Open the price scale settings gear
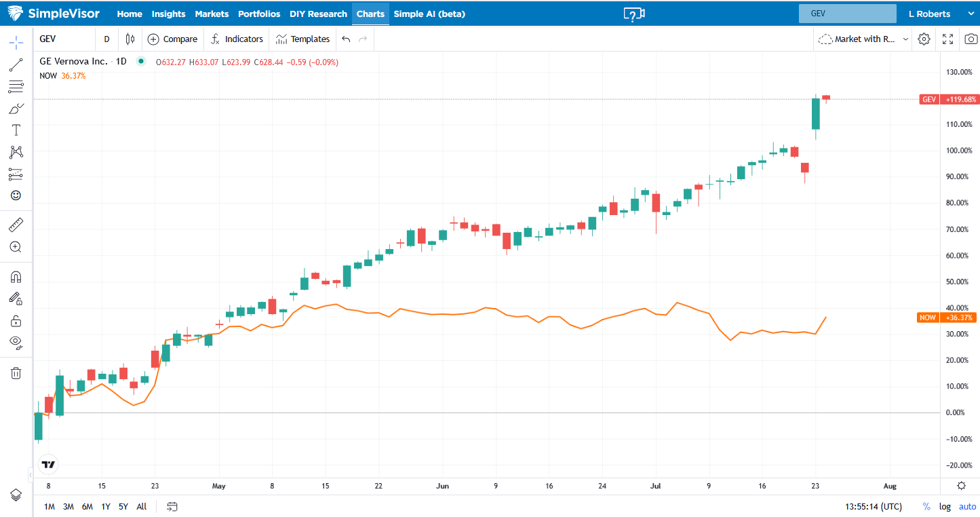This screenshot has height=517, width=980. (961, 486)
